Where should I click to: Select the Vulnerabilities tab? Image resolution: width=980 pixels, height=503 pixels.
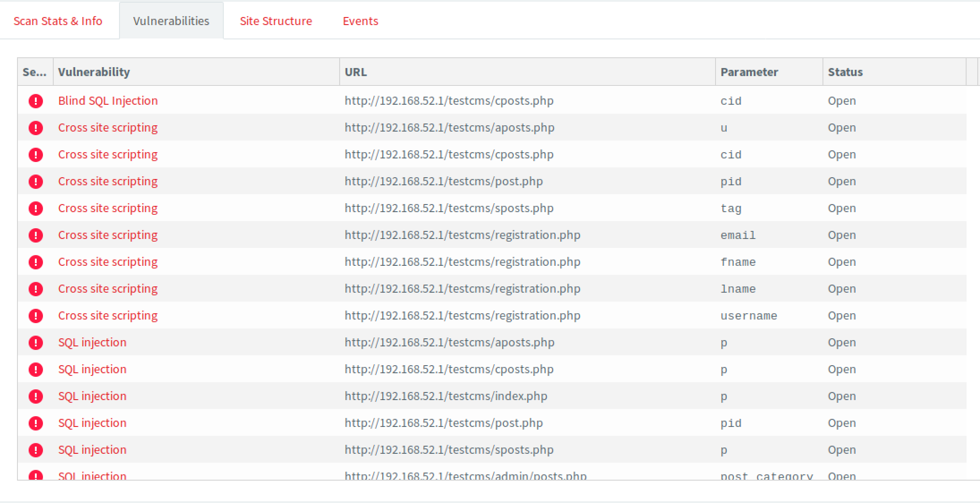tap(171, 21)
